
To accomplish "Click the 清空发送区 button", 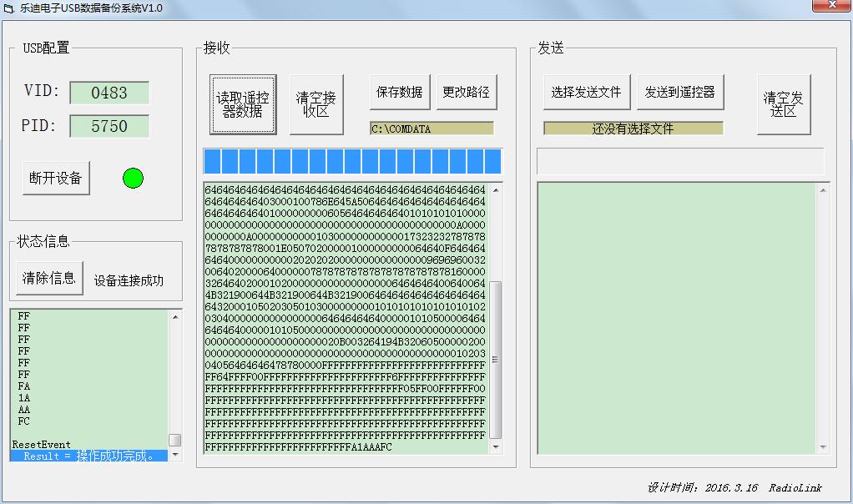I will 784,104.
